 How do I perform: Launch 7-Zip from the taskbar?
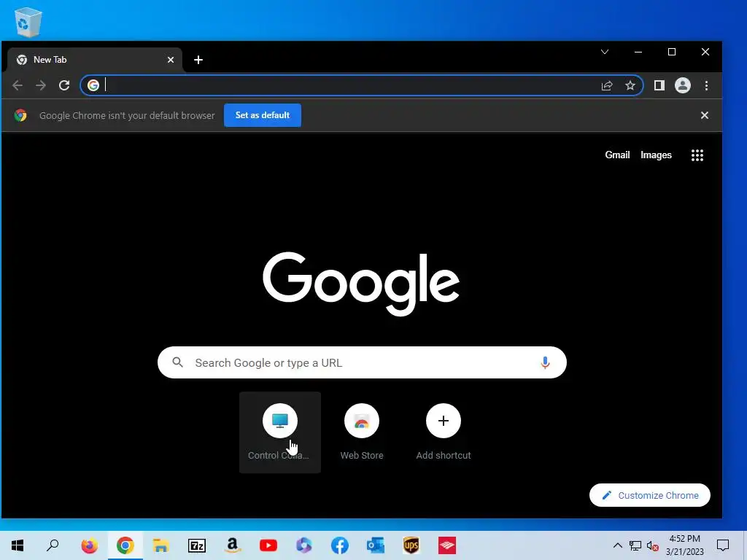point(197,545)
